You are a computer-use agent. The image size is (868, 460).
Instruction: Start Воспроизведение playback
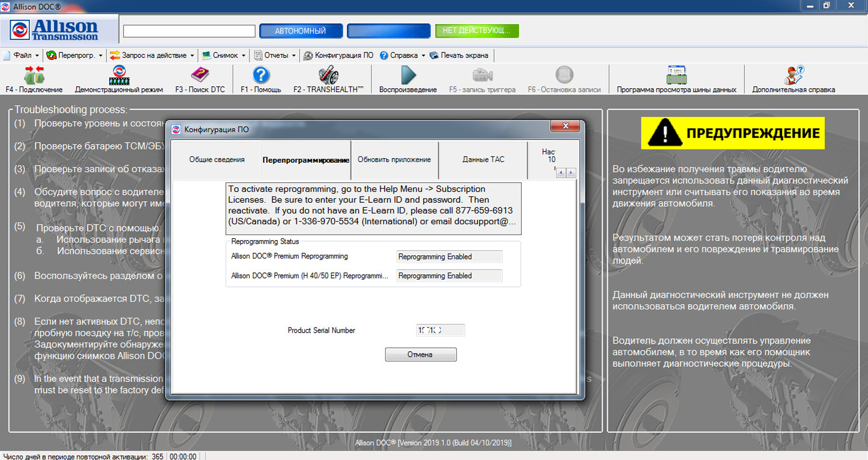coord(408,78)
